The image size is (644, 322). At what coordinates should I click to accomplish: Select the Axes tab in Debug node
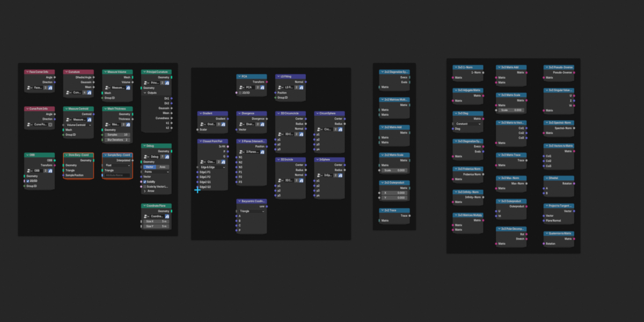pyautogui.click(x=163, y=167)
